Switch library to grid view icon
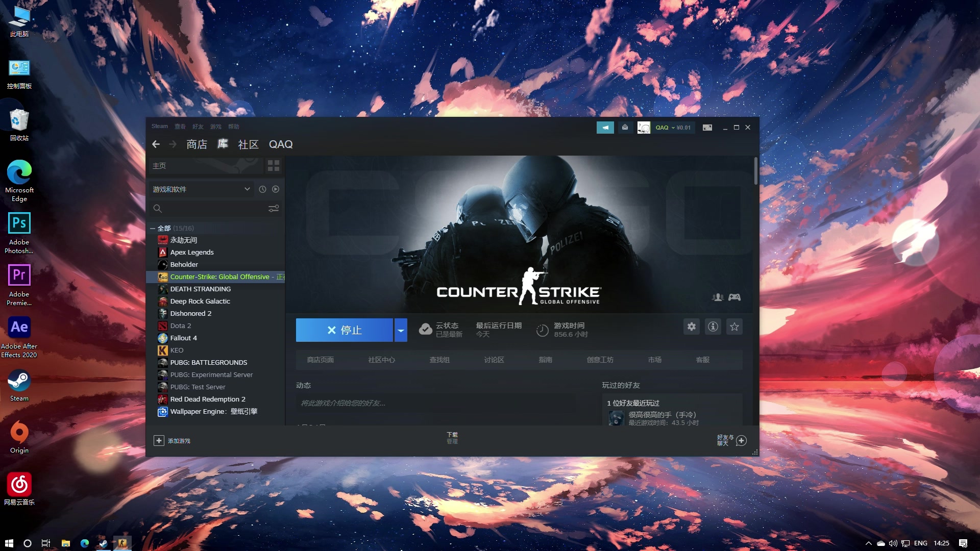The image size is (980, 551). 274,166
